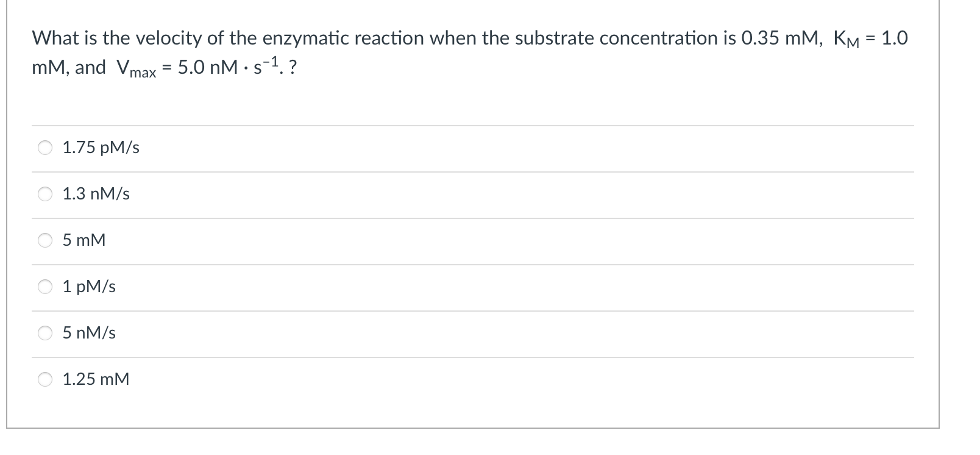Click the radio circle beside 1.75 pM/s
Screen dimensions: 980x455
point(44,147)
